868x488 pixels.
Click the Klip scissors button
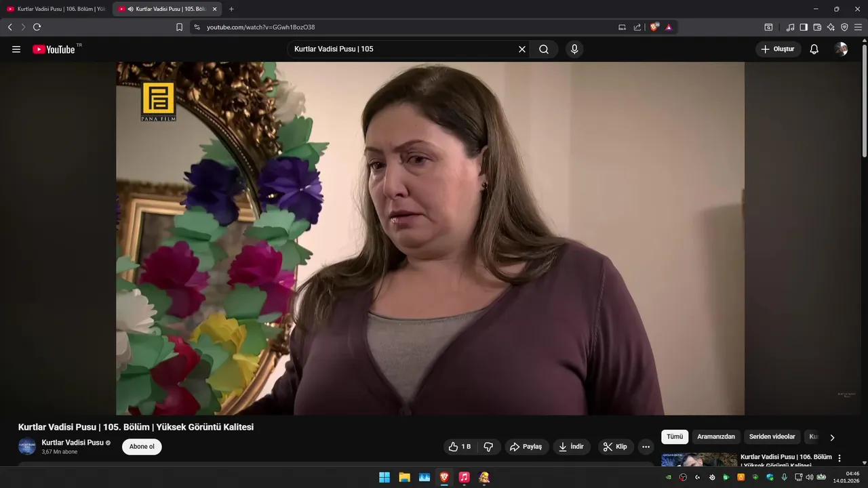point(615,447)
